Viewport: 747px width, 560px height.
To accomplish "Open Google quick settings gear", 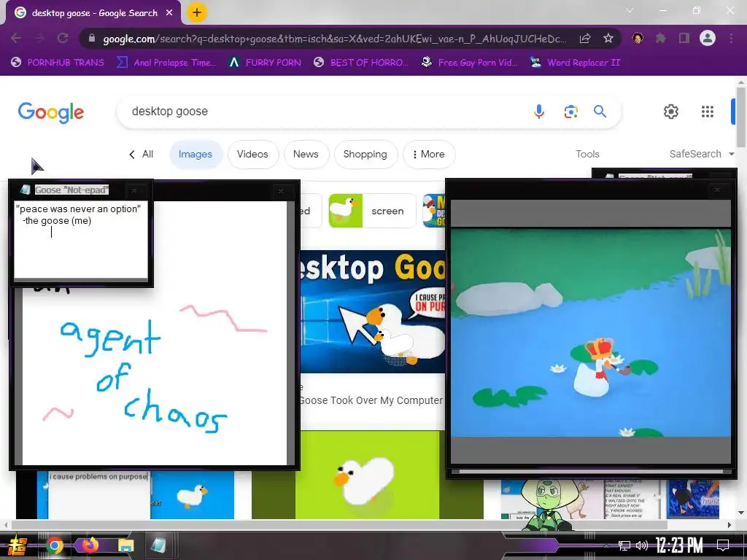I will point(671,112).
